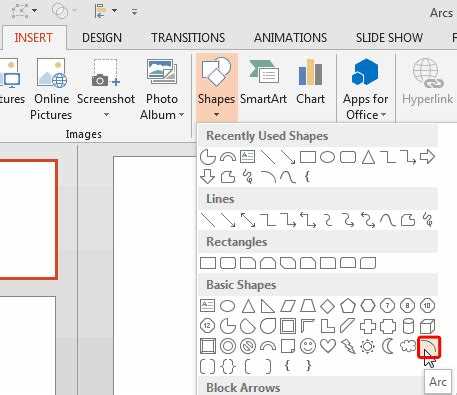Open the TRANSITIONS tab
Screen dimensions: 457x395
pos(188,38)
